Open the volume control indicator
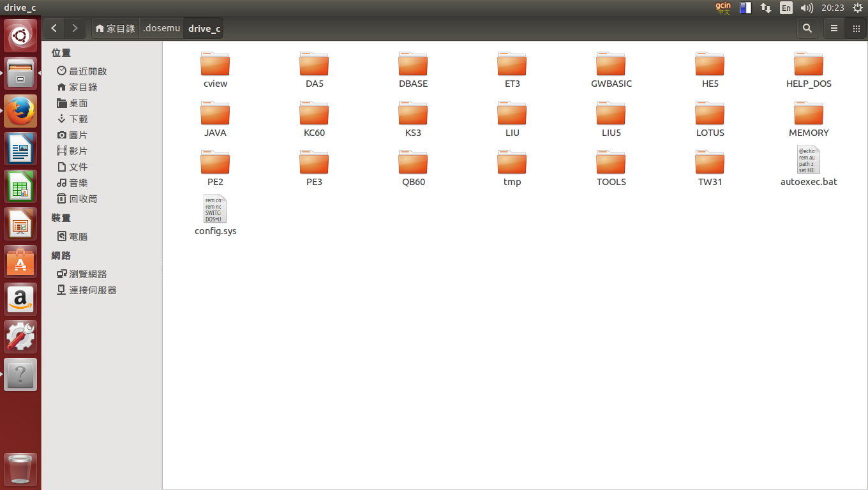This screenshot has height=490, width=868. pos(806,8)
